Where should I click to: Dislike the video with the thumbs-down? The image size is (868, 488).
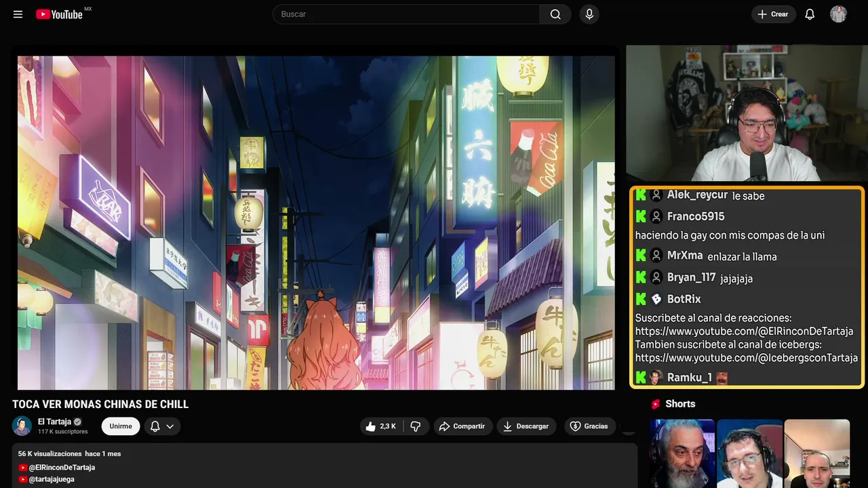pyautogui.click(x=416, y=426)
